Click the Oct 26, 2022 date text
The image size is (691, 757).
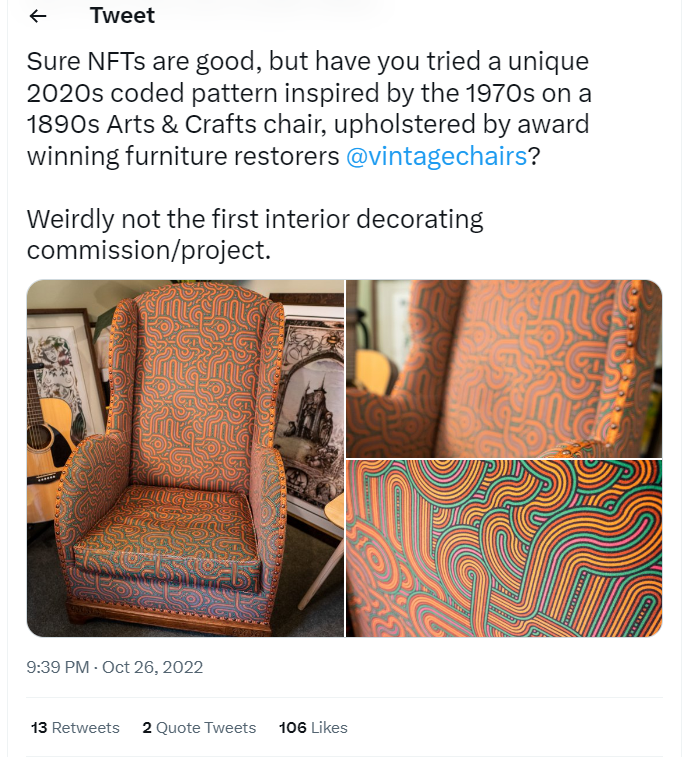pos(153,667)
